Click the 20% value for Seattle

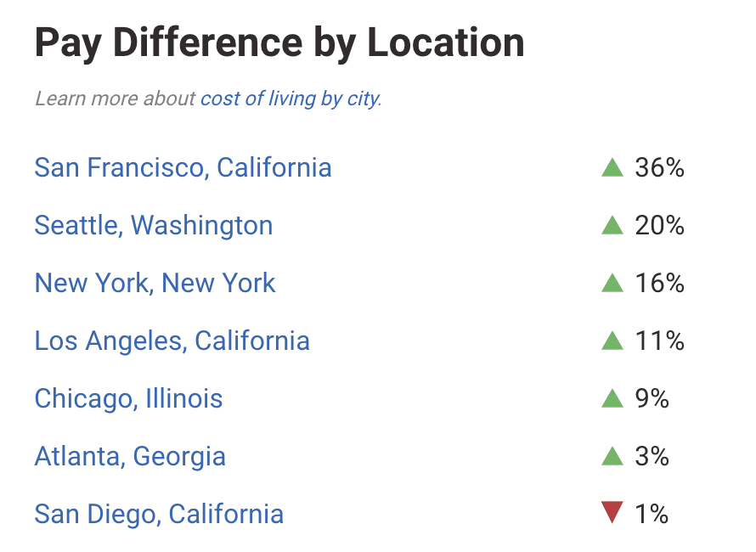click(x=660, y=225)
